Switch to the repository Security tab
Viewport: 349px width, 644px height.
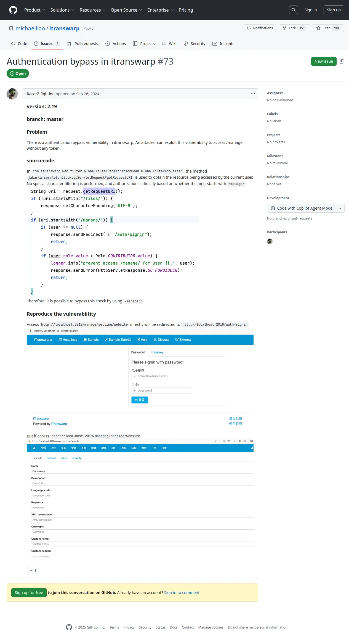(x=195, y=44)
